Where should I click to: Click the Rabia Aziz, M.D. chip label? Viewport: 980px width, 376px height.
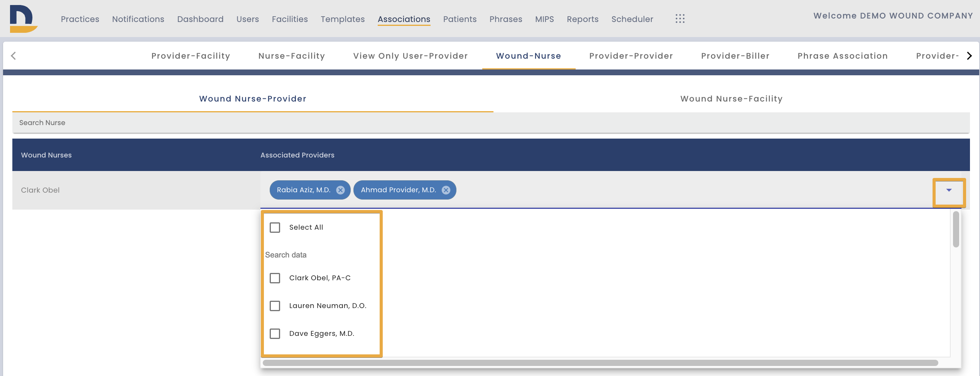pyautogui.click(x=304, y=190)
